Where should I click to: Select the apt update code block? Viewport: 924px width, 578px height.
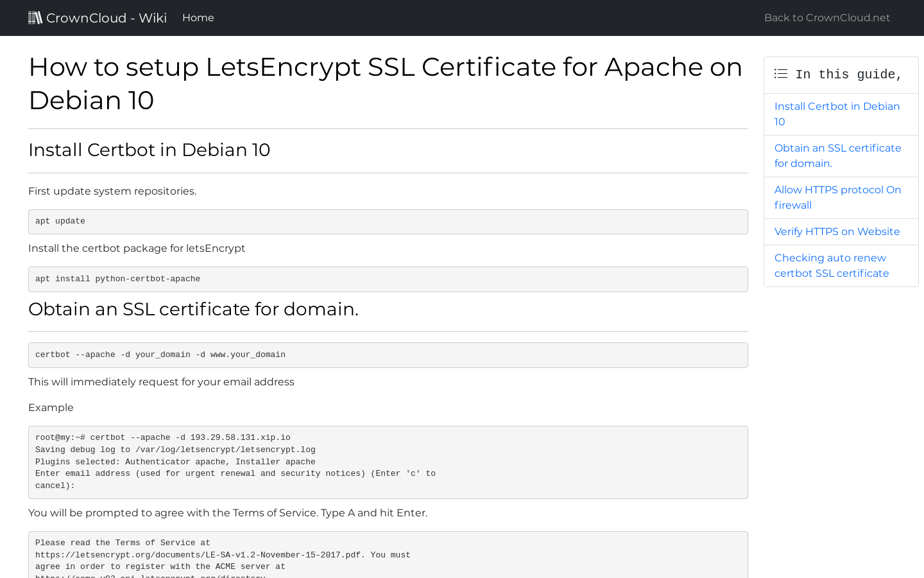click(x=388, y=221)
